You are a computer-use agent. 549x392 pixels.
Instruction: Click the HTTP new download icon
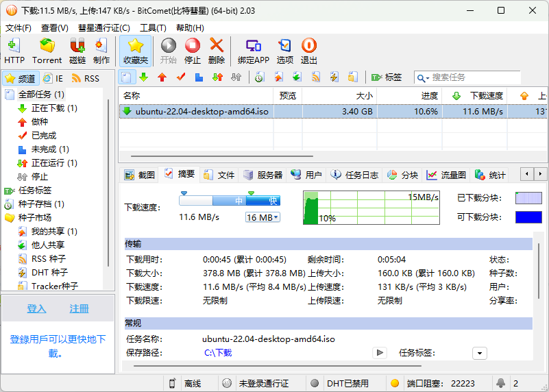[14, 51]
